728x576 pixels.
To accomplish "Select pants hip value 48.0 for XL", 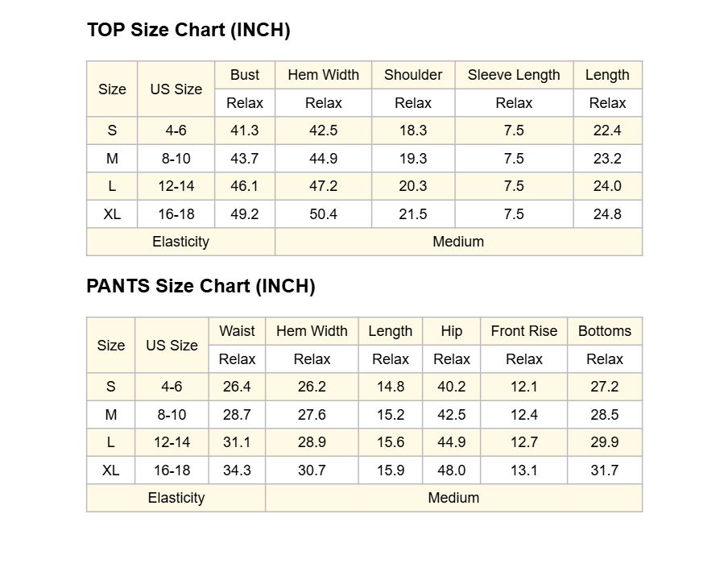I will (451, 470).
